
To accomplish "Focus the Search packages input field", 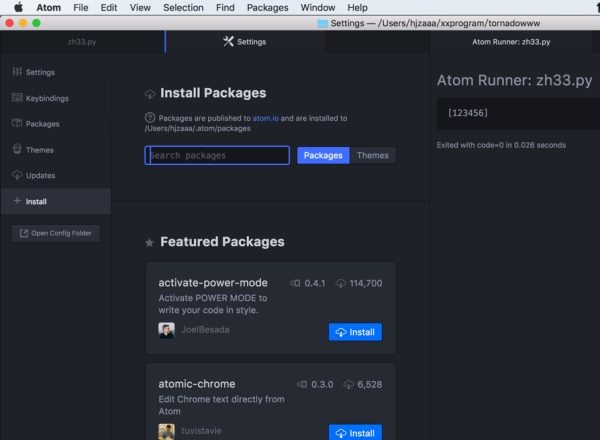I will pos(217,155).
